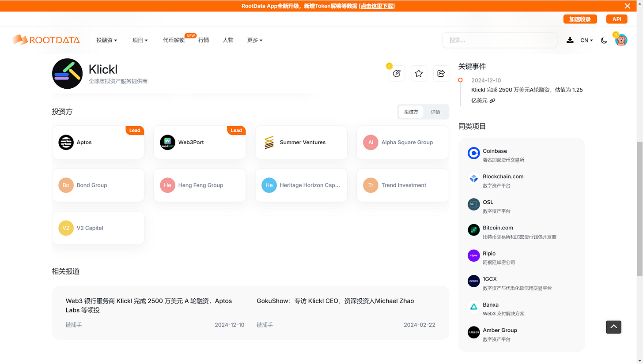
Task: Click the 1GCX logo
Action: [473, 281]
